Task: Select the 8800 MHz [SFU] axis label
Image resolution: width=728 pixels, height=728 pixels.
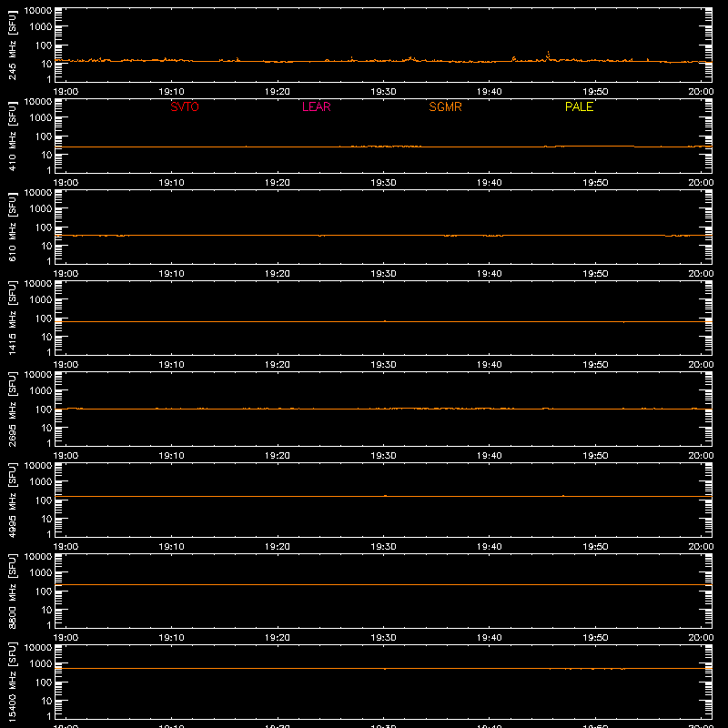Action: pos(12,591)
